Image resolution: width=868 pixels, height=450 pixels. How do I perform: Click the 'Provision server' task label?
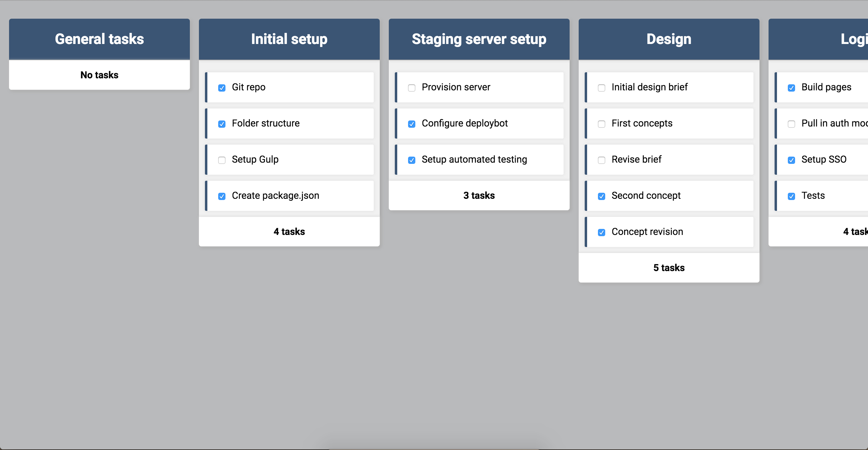pyautogui.click(x=456, y=87)
